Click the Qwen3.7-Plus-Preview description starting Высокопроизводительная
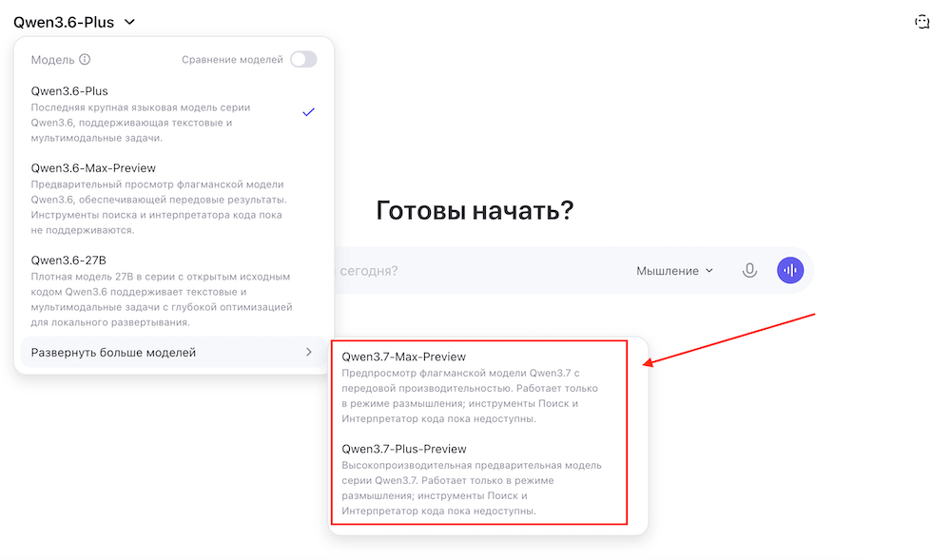The image size is (951, 560). (x=472, y=488)
